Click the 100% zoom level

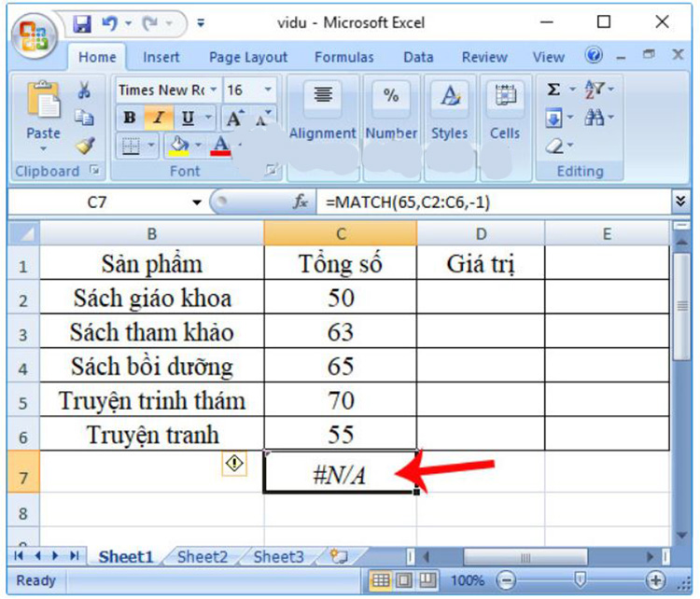[x=467, y=580]
